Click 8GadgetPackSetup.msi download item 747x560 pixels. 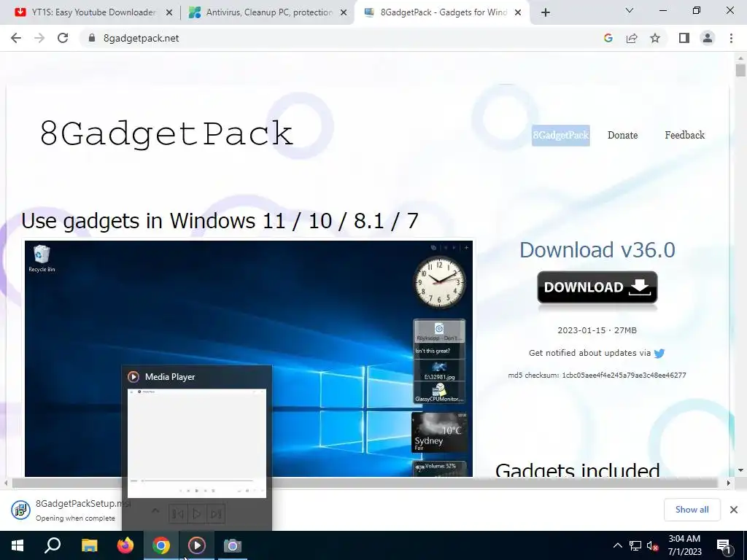coord(66,510)
